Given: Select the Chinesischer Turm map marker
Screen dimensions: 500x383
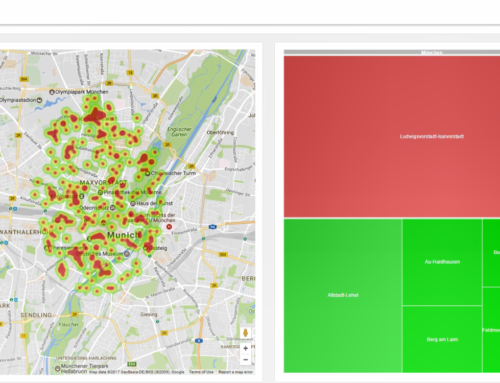Looking at the screenshot, I should click(147, 173).
